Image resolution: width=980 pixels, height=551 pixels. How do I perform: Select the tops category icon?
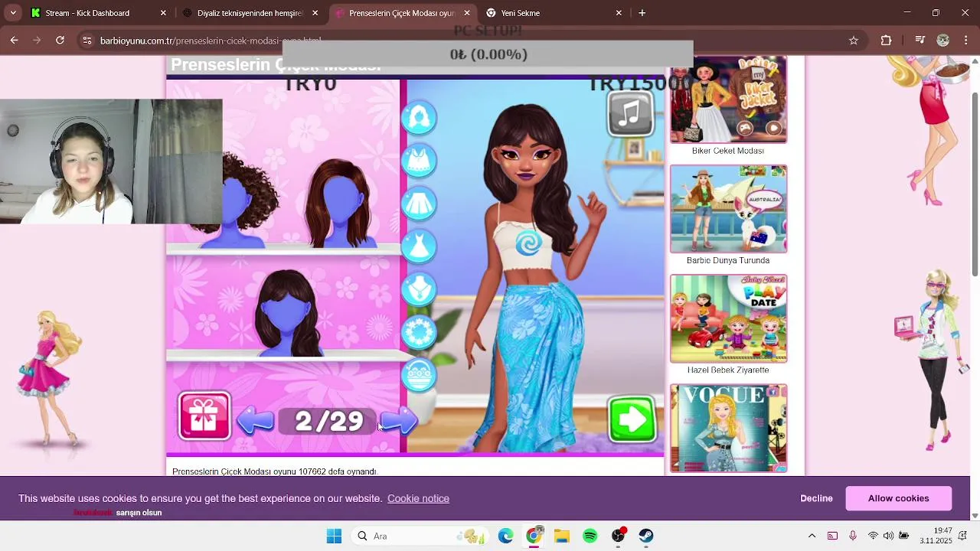point(419,160)
